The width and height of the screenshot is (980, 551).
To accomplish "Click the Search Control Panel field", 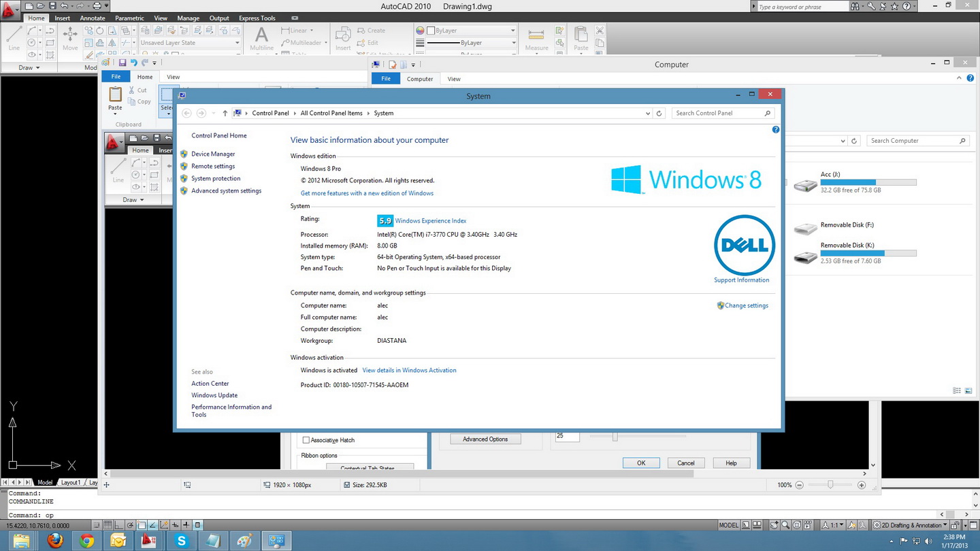I will pyautogui.click(x=723, y=114).
